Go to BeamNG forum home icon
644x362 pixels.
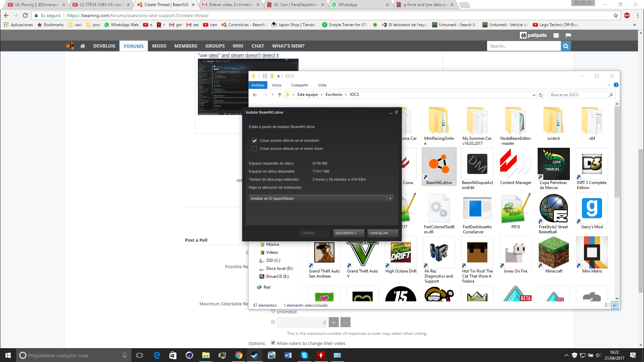pyautogui.click(x=83, y=46)
